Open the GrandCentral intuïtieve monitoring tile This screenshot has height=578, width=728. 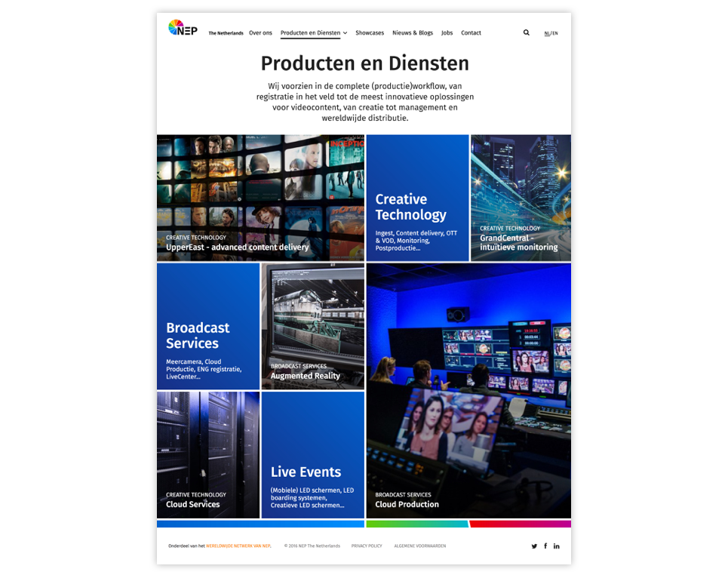click(x=521, y=198)
